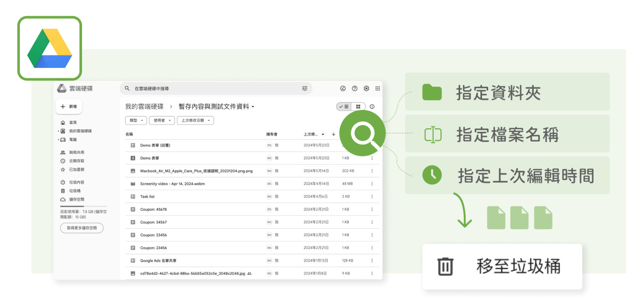The height and width of the screenshot is (303, 644).
Task: Open the 使用者 filter dropdown
Action: tap(161, 120)
